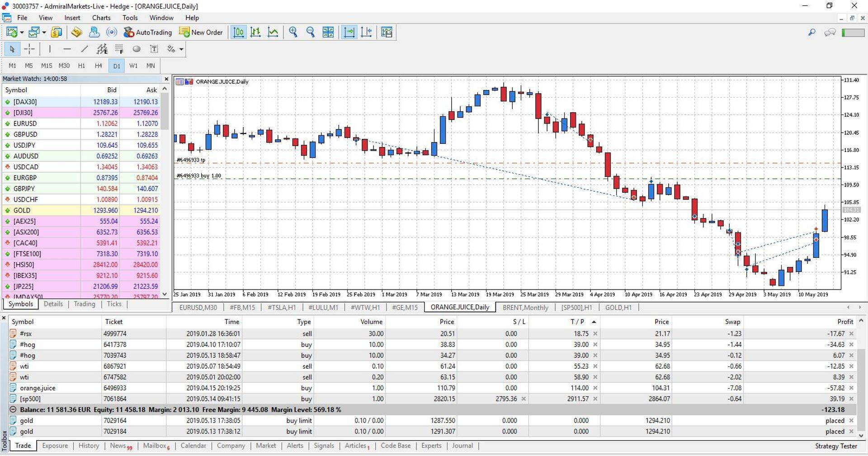Click the Tile Windows icon
Viewport: 868px width, 456px height.
point(328,32)
